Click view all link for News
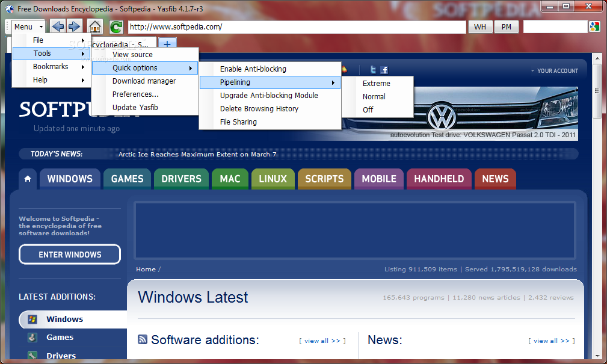This screenshot has height=364, width=607. pyautogui.click(x=551, y=341)
